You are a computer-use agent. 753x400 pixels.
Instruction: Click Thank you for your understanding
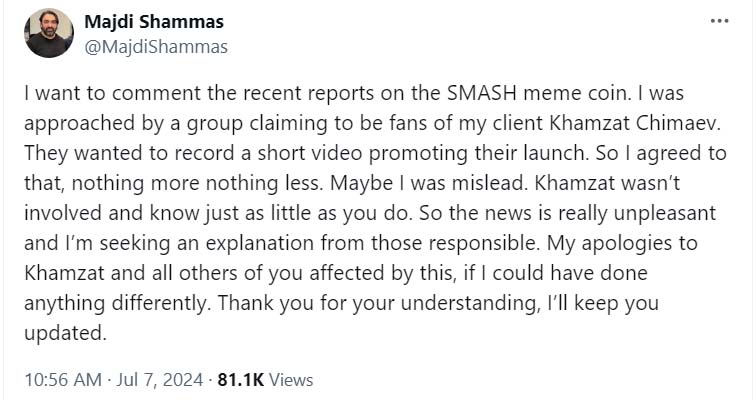point(378,303)
